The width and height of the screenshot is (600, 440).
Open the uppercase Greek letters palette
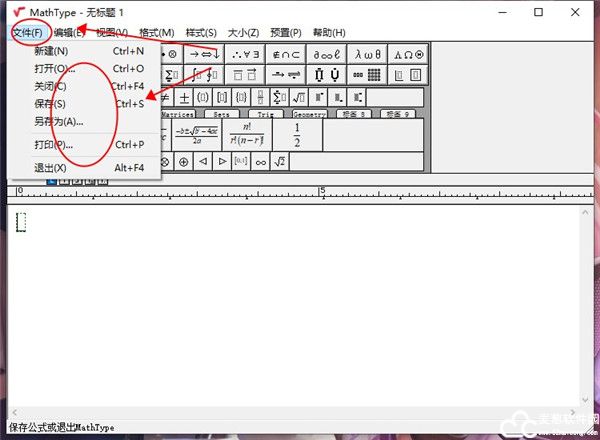(x=409, y=53)
